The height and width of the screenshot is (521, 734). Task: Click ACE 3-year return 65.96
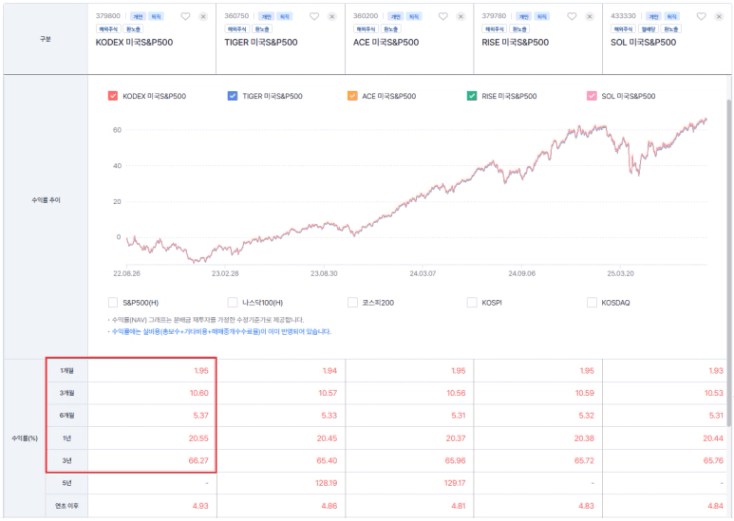[x=455, y=461]
